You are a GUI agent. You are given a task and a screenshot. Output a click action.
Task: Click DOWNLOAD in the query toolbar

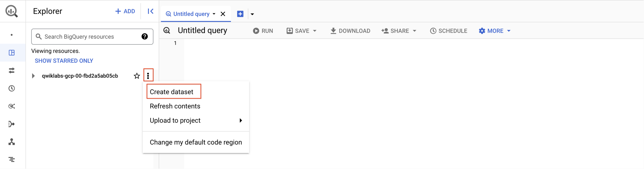point(350,31)
